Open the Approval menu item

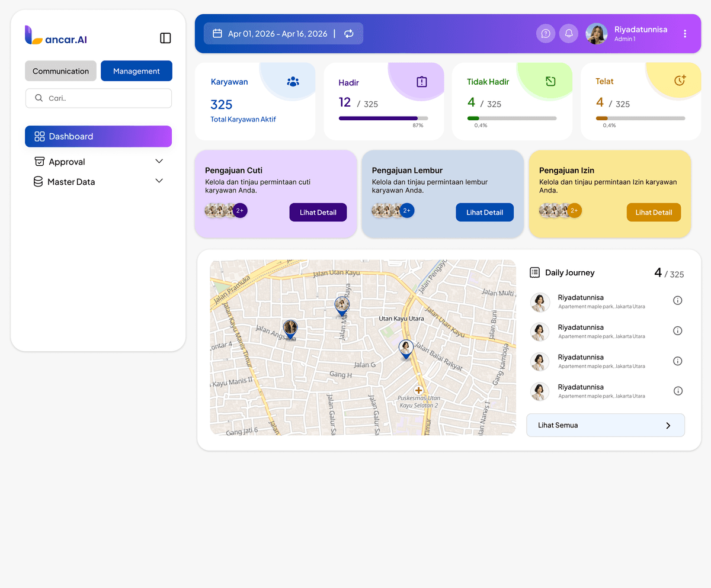pos(98,162)
